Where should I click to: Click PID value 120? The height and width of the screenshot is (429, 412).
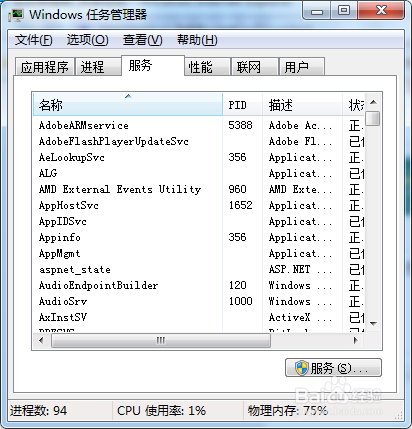point(237,285)
